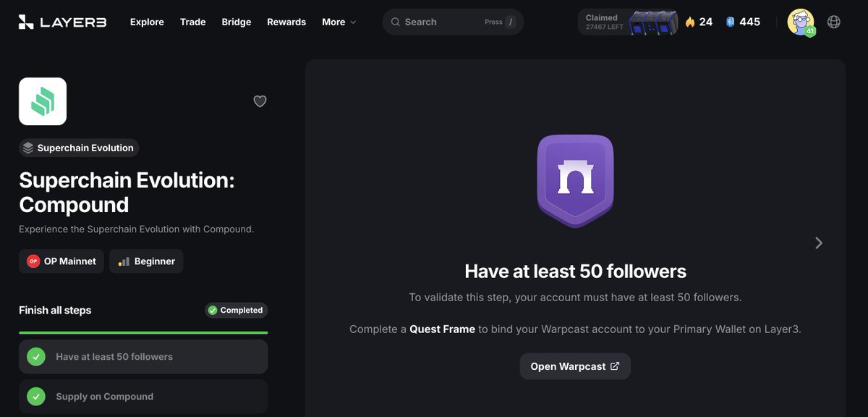Click 'Experience the Superchain Evolution with Compound.' description
The height and width of the screenshot is (417, 868).
(136, 229)
